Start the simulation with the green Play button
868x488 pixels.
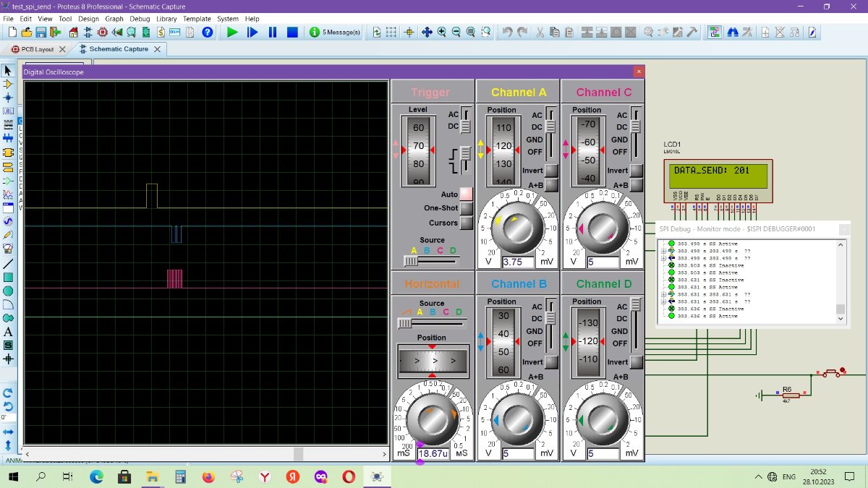(232, 32)
